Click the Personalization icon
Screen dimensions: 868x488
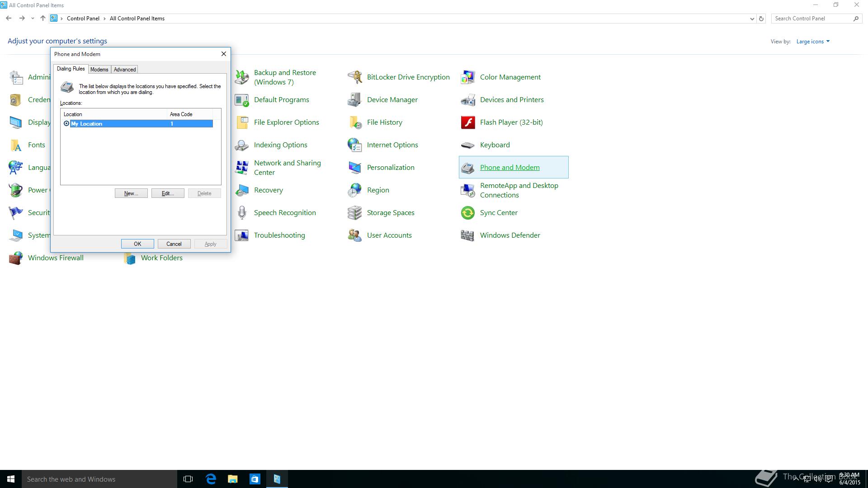click(x=355, y=168)
